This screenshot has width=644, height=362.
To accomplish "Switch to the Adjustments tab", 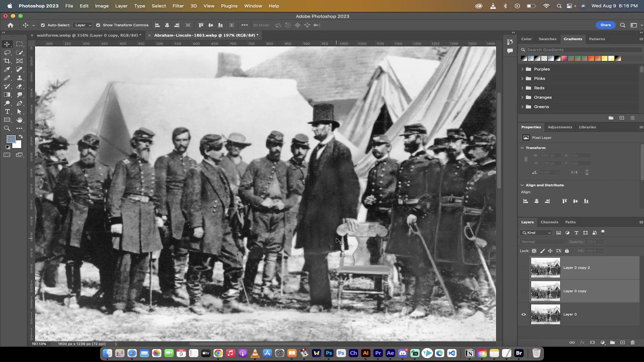I will pos(560,127).
